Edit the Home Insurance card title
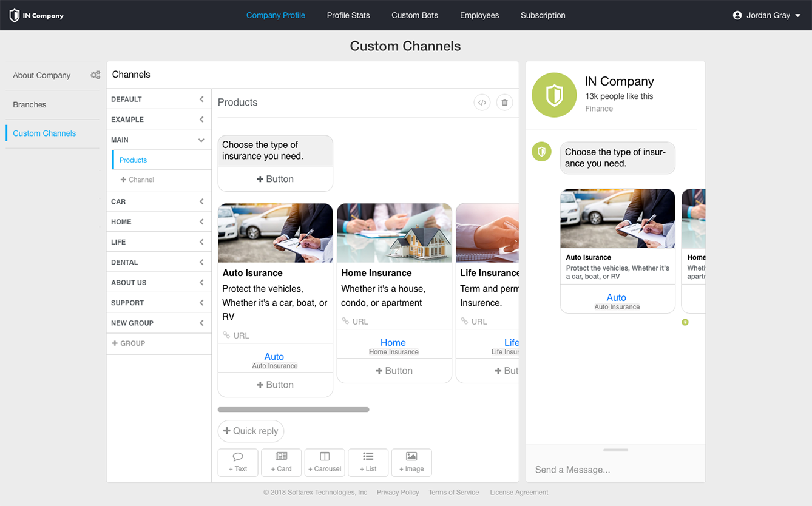The width and height of the screenshot is (812, 506). [x=376, y=273]
